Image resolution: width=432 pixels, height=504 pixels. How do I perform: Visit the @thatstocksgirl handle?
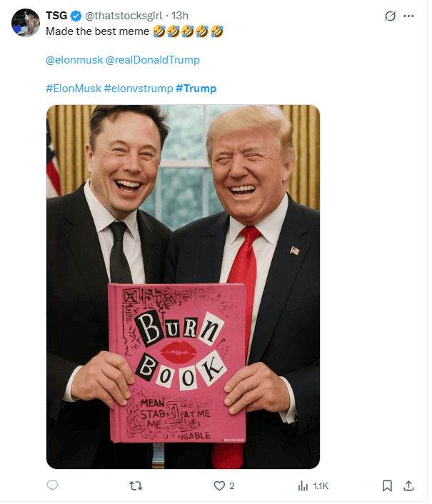pos(125,16)
